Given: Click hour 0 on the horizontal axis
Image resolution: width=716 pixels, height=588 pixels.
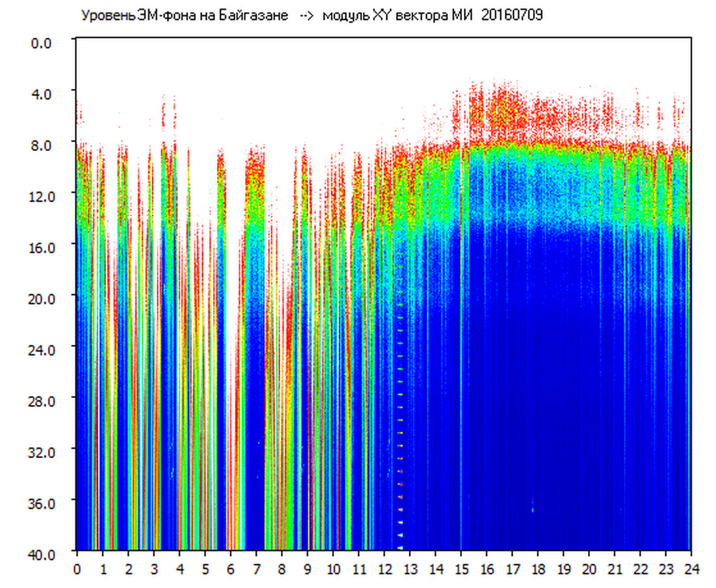Looking at the screenshot, I should (77, 569).
